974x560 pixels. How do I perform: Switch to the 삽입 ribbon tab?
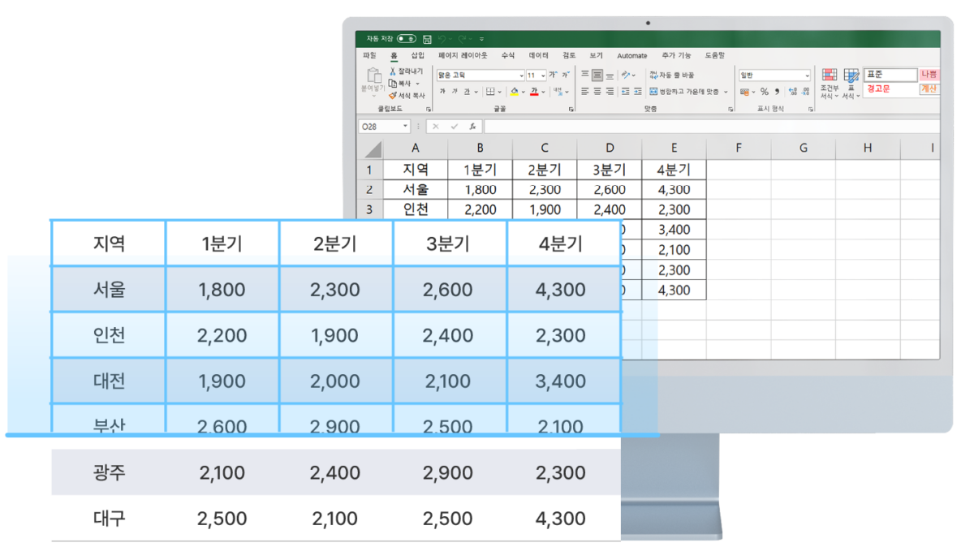417,55
